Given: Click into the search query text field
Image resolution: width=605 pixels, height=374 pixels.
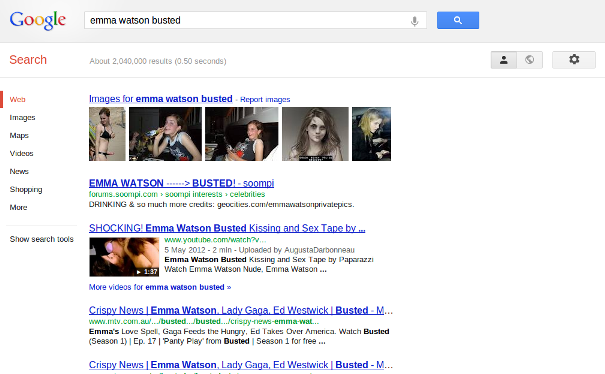Looking at the screenshot, I should [x=247, y=20].
